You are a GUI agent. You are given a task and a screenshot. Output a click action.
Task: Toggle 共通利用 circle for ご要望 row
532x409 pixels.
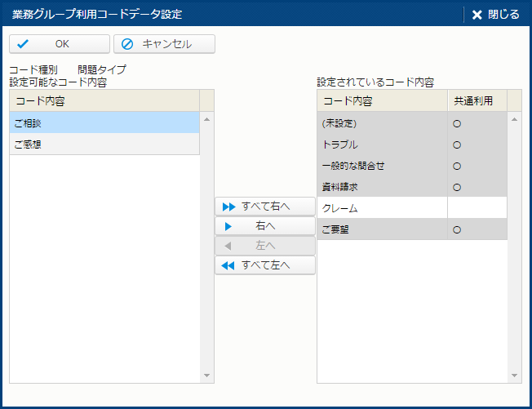[457, 229]
